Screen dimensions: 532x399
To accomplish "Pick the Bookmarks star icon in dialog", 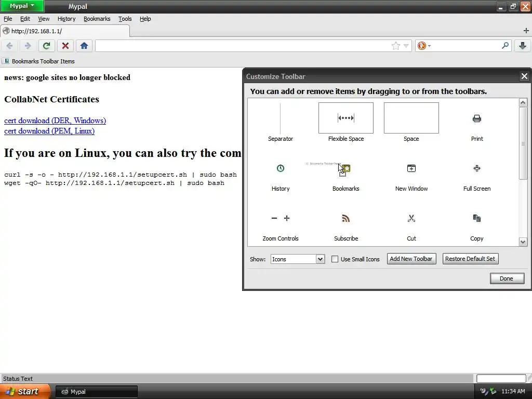I will pyautogui.click(x=346, y=169).
